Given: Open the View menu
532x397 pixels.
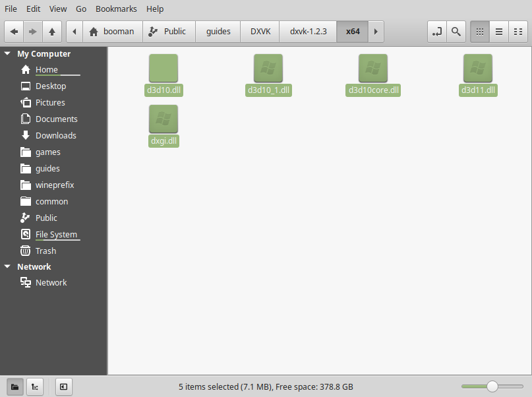Looking at the screenshot, I should click(58, 9).
